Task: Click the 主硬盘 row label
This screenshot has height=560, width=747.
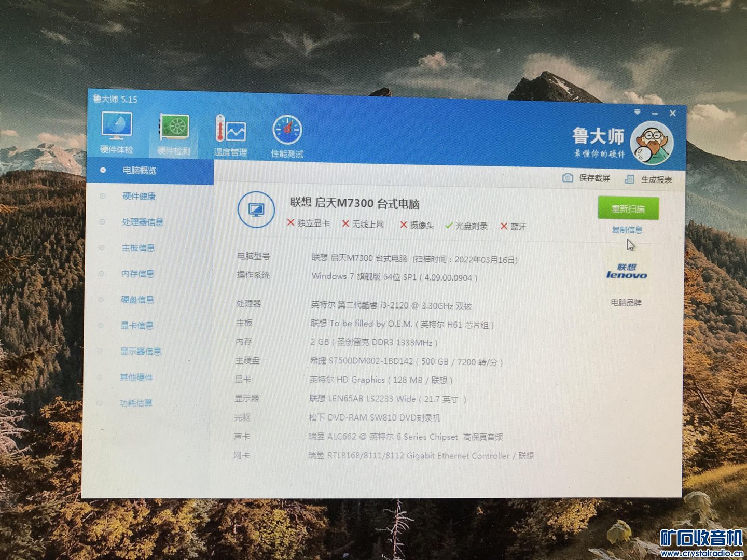Action: [x=247, y=360]
